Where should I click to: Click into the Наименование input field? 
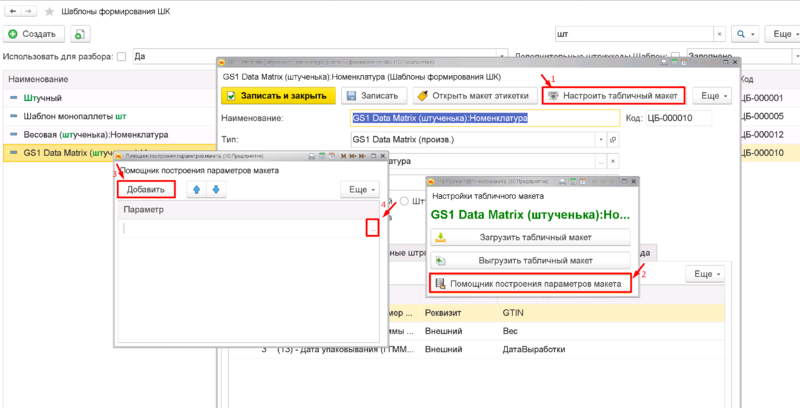pyautogui.click(x=485, y=118)
